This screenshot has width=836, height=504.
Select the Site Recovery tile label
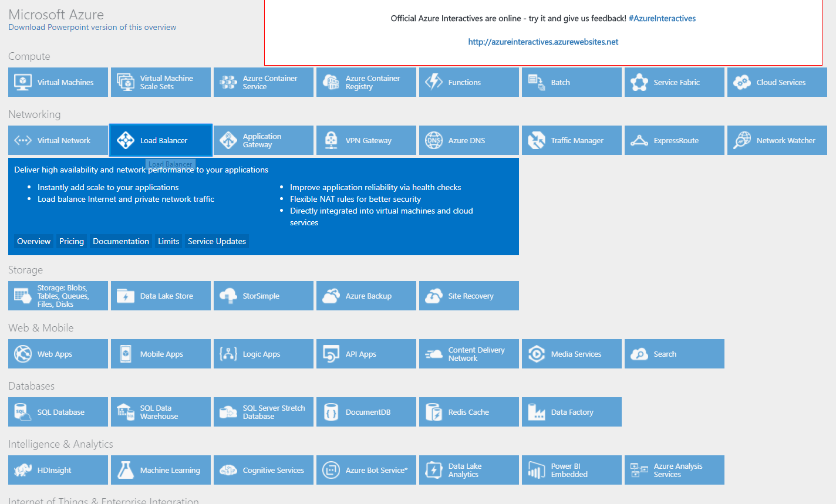tap(471, 296)
